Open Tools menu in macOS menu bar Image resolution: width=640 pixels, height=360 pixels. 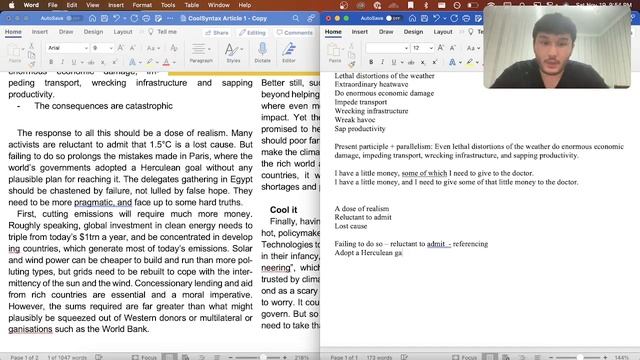168,5
